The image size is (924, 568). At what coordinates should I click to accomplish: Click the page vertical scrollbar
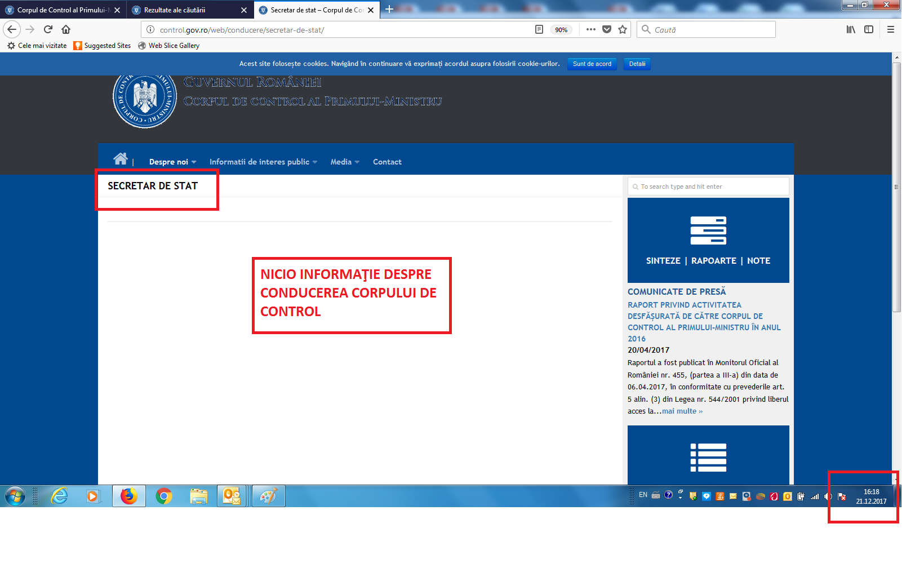[896, 186]
